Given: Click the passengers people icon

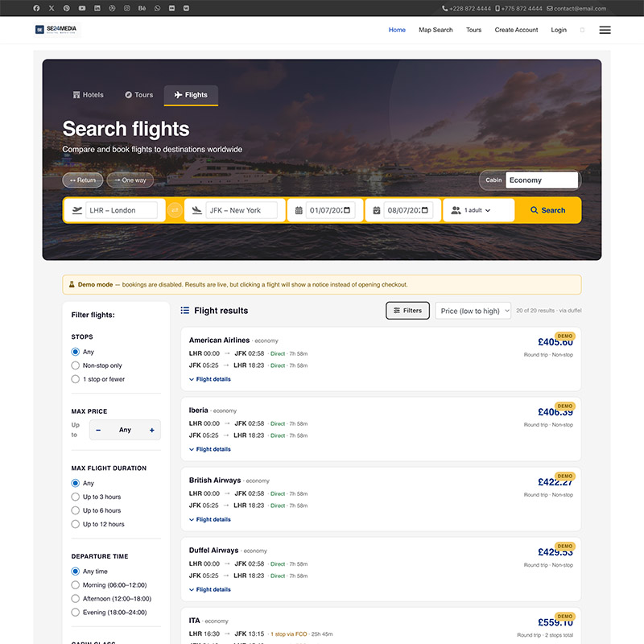Looking at the screenshot, I should coord(456,210).
